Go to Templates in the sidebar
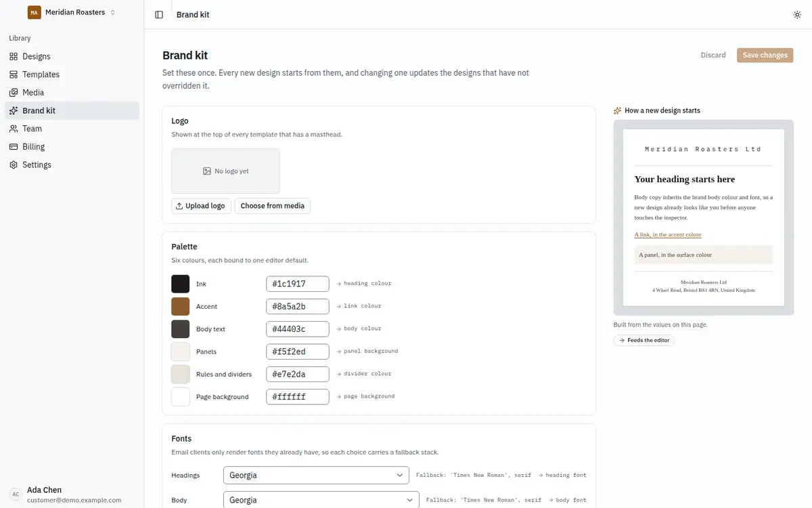This screenshot has width=812, height=508. click(x=72, y=75)
